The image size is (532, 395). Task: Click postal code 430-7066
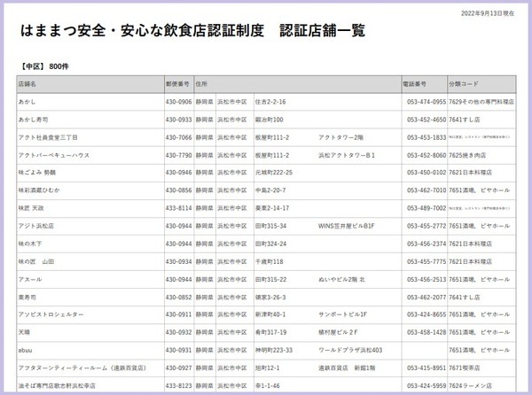(179, 137)
